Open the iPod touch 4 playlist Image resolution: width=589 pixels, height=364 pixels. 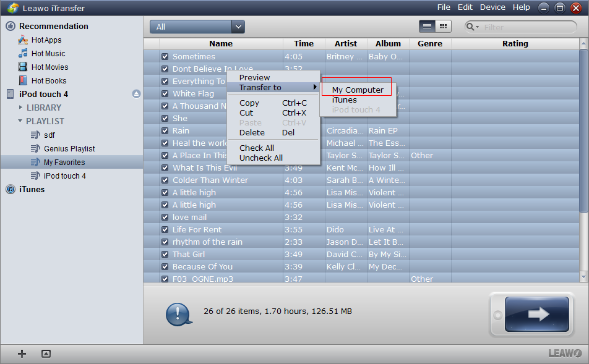(x=64, y=176)
